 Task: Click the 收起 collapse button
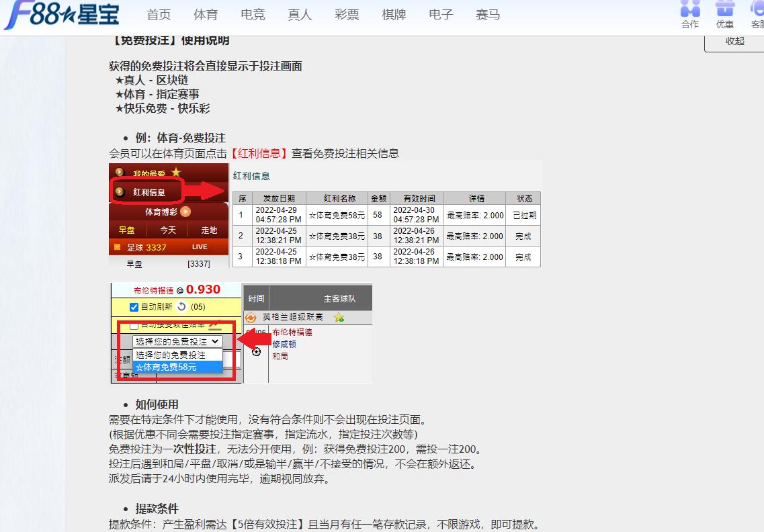pos(734,42)
